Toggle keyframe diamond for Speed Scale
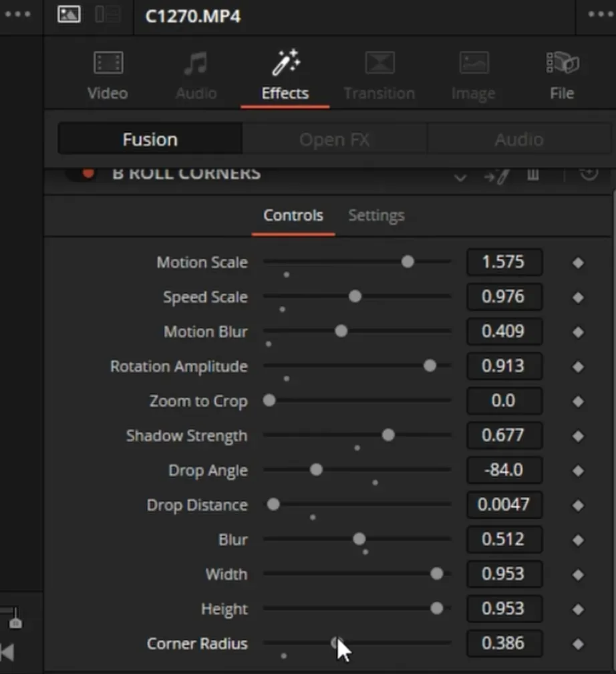The height and width of the screenshot is (674, 616). [x=578, y=298]
